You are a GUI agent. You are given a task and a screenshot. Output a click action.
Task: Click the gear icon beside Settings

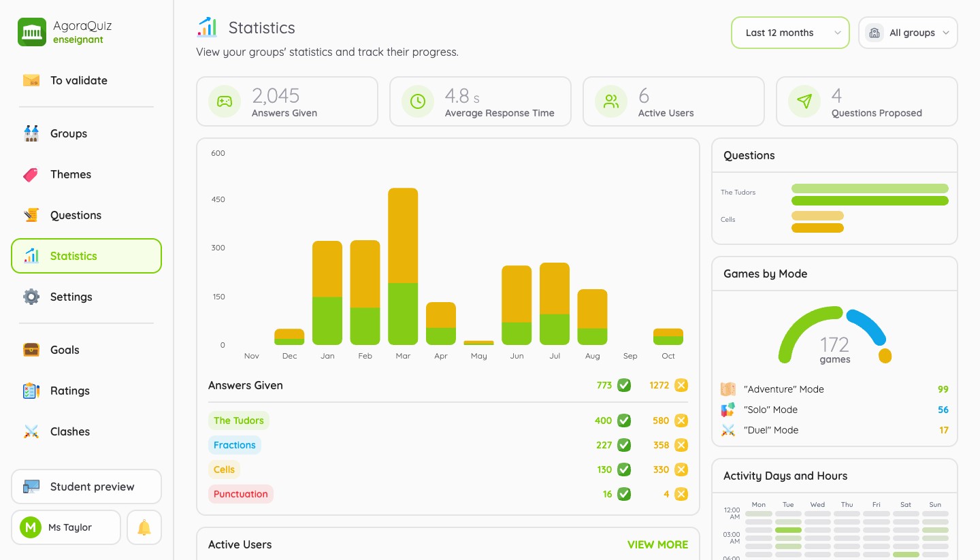click(31, 297)
